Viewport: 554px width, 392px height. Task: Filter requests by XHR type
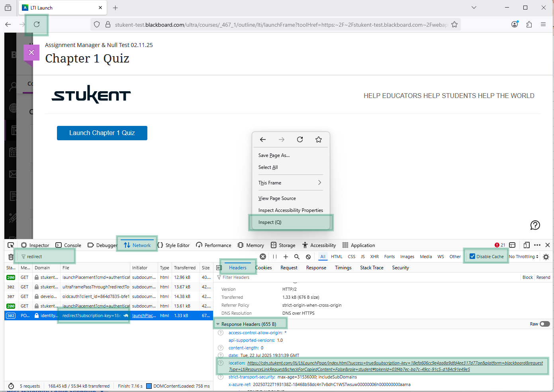click(x=374, y=257)
